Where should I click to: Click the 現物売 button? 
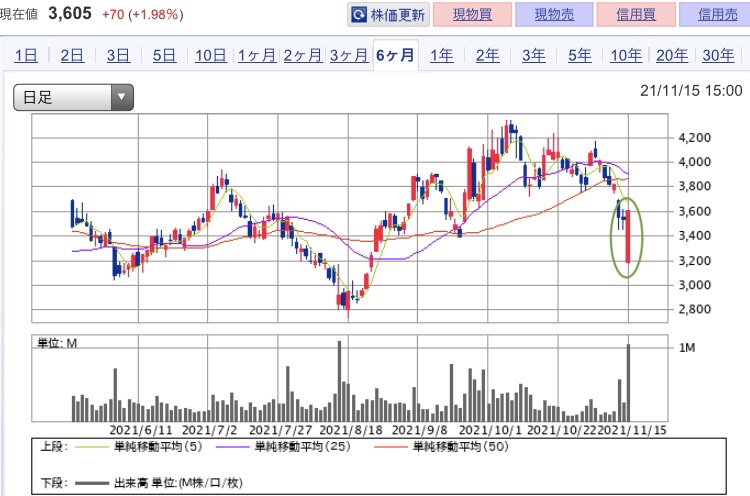(554, 15)
